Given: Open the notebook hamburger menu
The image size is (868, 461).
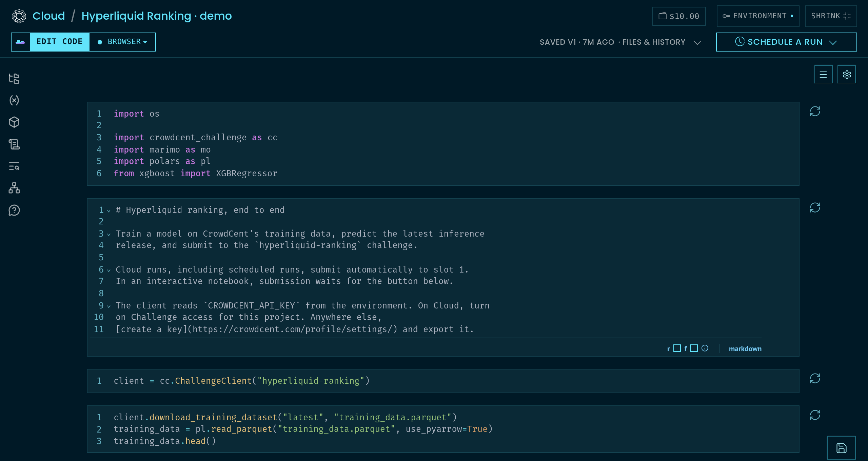Looking at the screenshot, I should [x=823, y=75].
